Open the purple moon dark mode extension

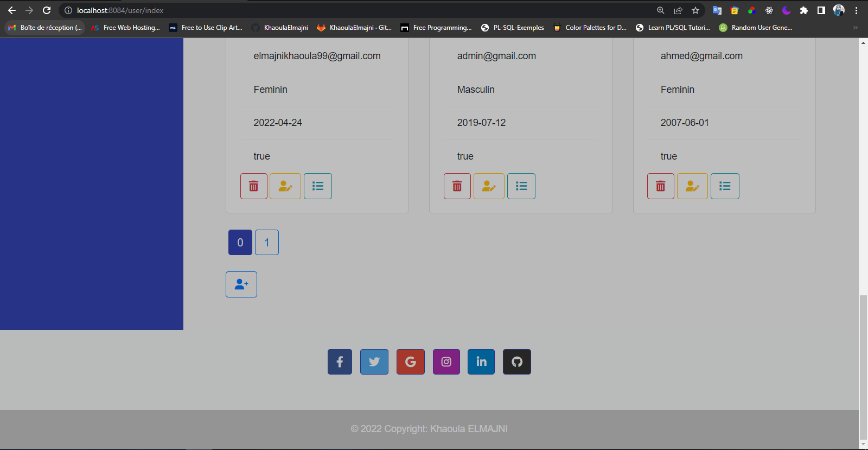[x=787, y=10]
